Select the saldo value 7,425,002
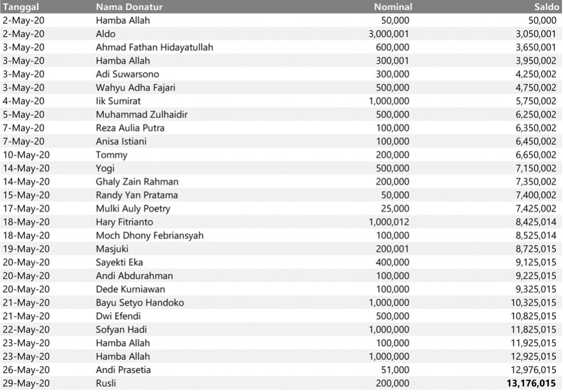The width and height of the screenshot is (563, 392). click(x=533, y=209)
